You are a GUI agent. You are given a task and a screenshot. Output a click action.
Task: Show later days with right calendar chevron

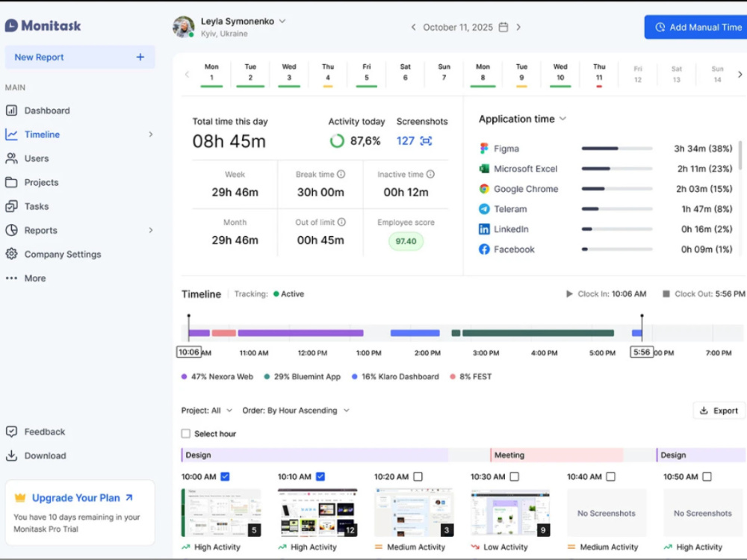coord(740,74)
